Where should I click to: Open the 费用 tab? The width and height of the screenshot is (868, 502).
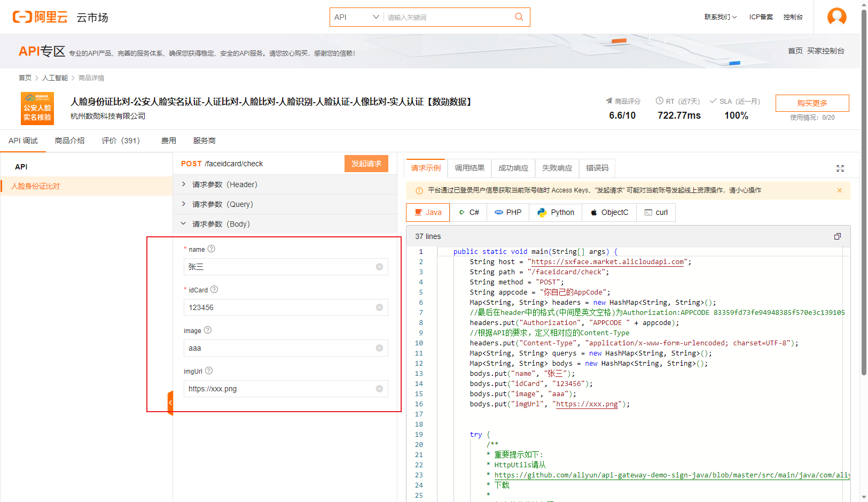169,141
